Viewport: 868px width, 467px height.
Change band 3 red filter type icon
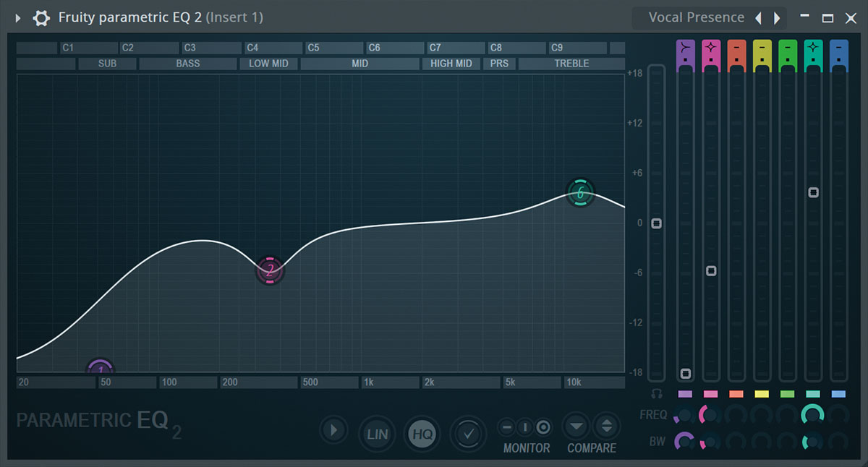736,48
